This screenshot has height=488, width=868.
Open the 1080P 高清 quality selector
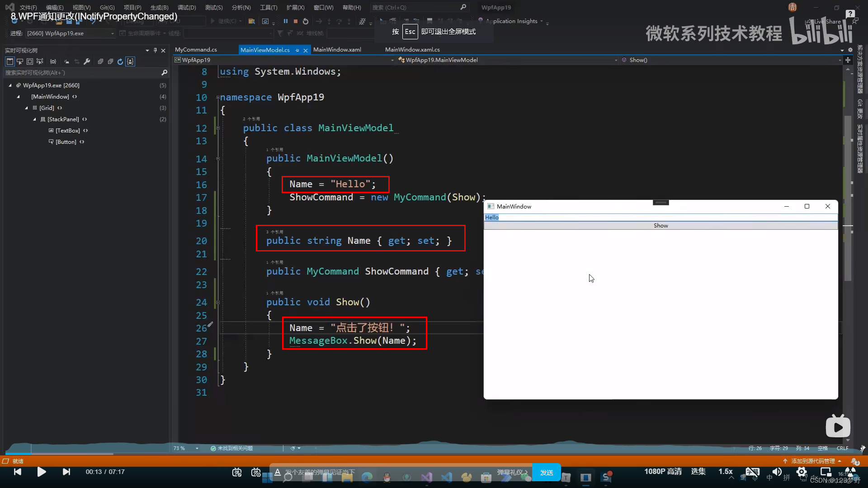click(x=663, y=472)
